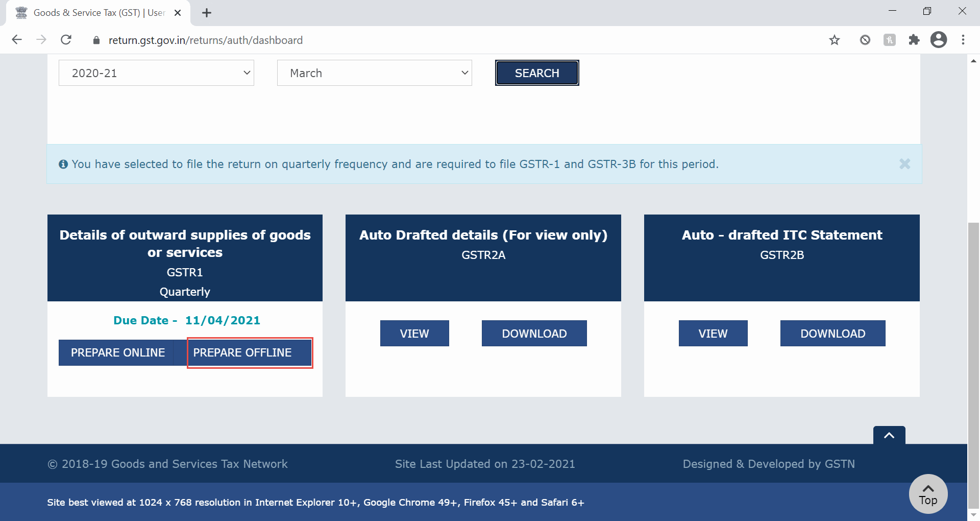The height and width of the screenshot is (521, 980).
Task: View site info via padlock icon
Action: [x=96, y=40]
